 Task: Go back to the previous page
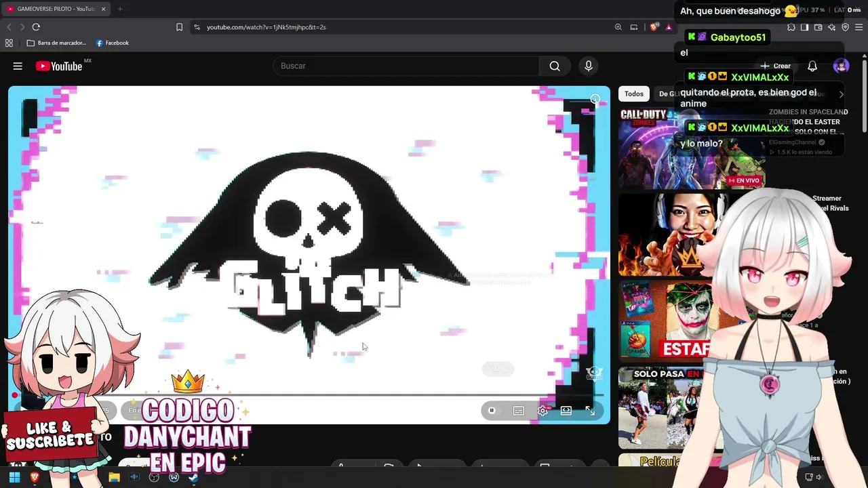click(9, 27)
